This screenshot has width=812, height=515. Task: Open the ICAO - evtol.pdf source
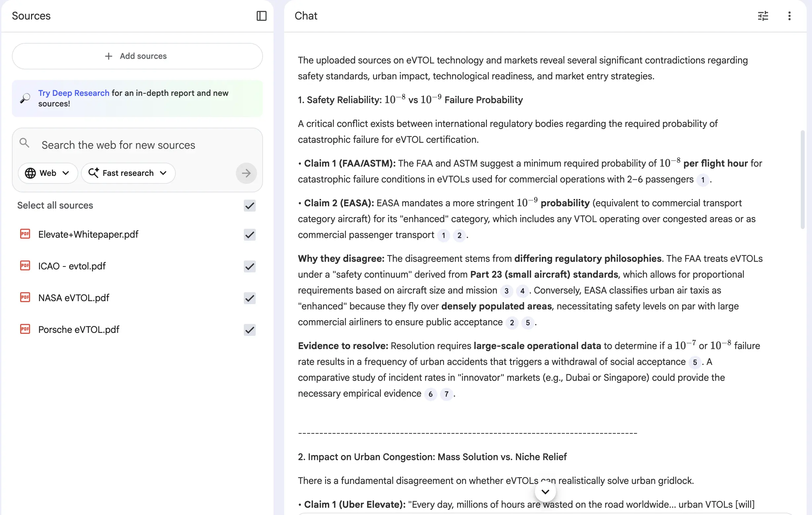coord(72,266)
